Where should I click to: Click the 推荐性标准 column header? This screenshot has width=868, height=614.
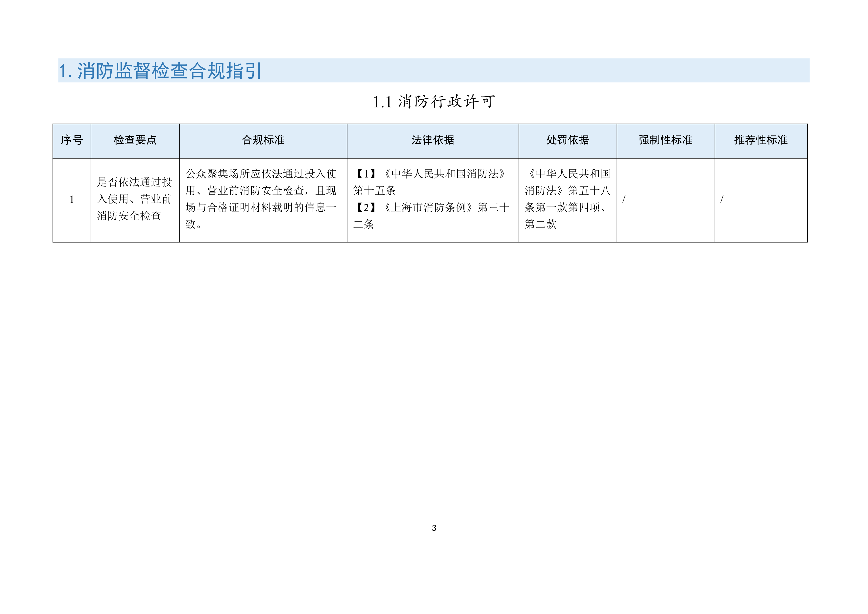761,140
